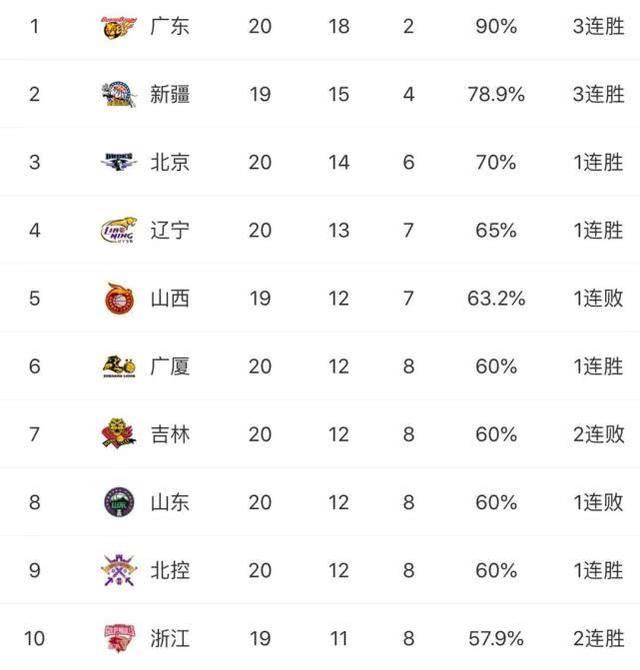Image resolution: width=640 pixels, height=670 pixels.
Task: Open the 广东 team name
Action: point(170,26)
